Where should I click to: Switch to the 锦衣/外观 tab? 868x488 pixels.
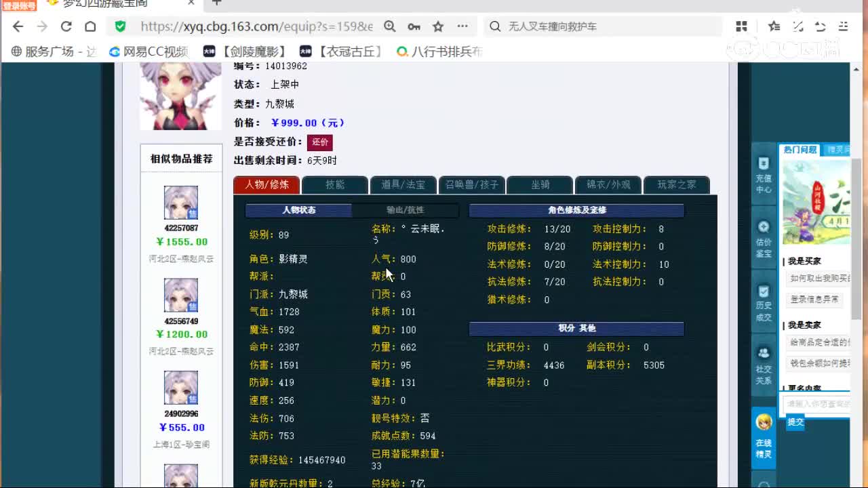click(608, 184)
